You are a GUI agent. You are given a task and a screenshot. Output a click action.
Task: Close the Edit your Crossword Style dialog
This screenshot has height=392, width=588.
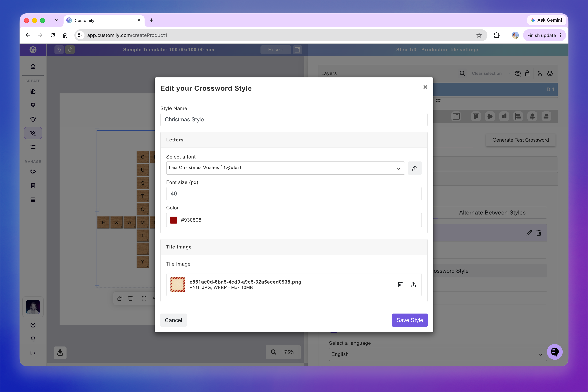(x=425, y=87)
